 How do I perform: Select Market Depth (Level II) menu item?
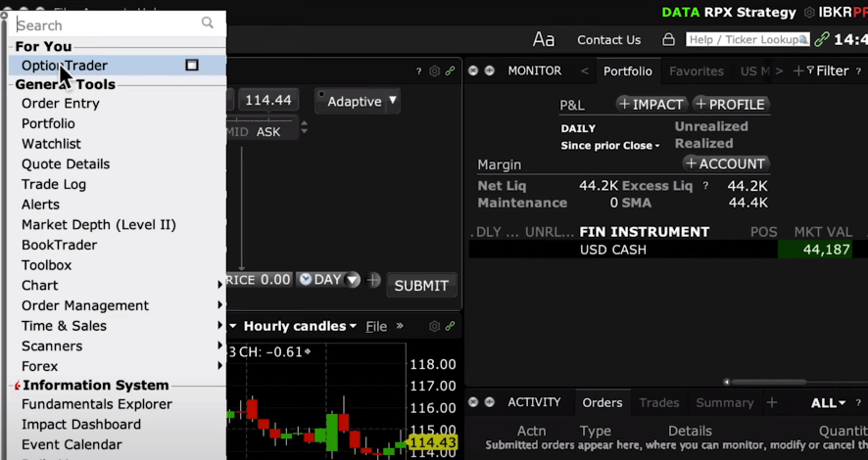pyautogui.click(x=99, y=225)
